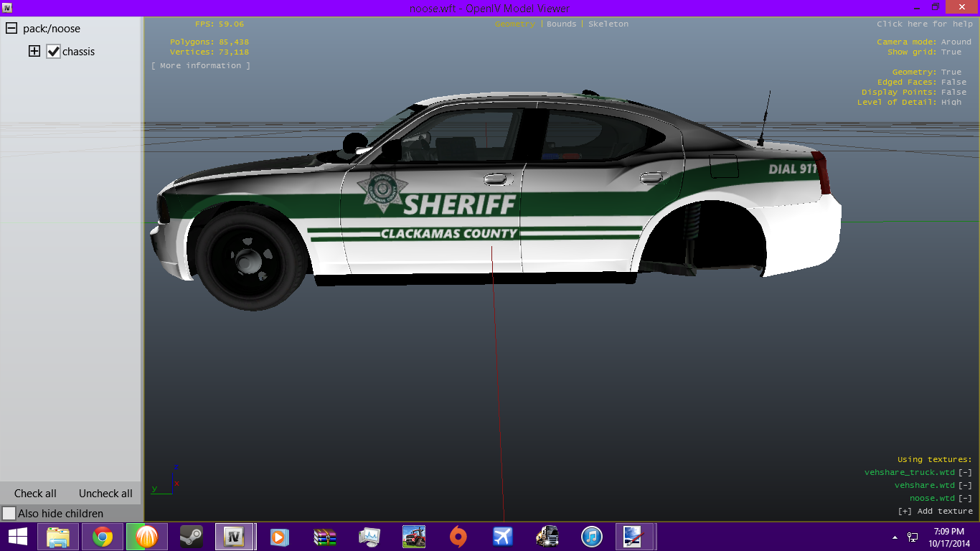The height and width of the screenshot is (551, 980).
Task: Expand the More information section
Action: (201, 65)
